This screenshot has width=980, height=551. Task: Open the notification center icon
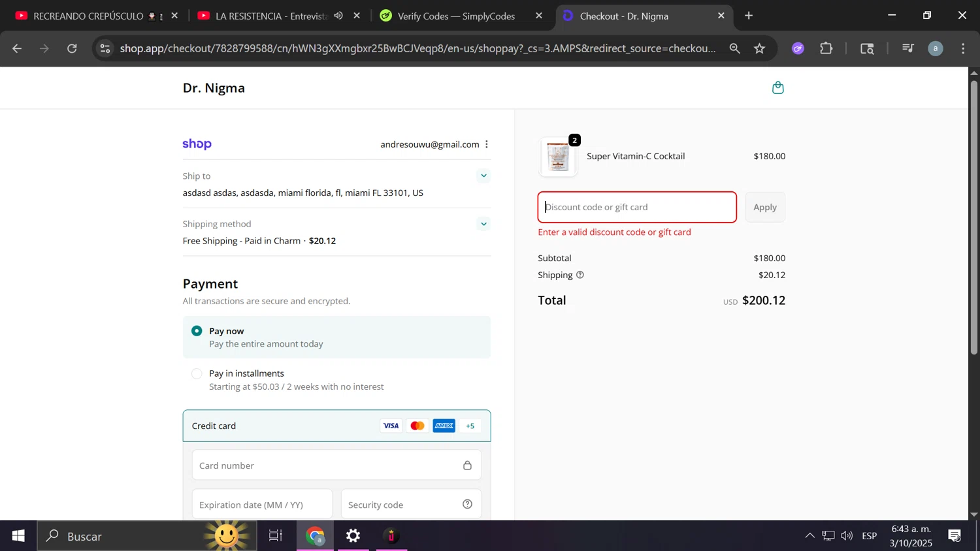(x=955, y=536)
